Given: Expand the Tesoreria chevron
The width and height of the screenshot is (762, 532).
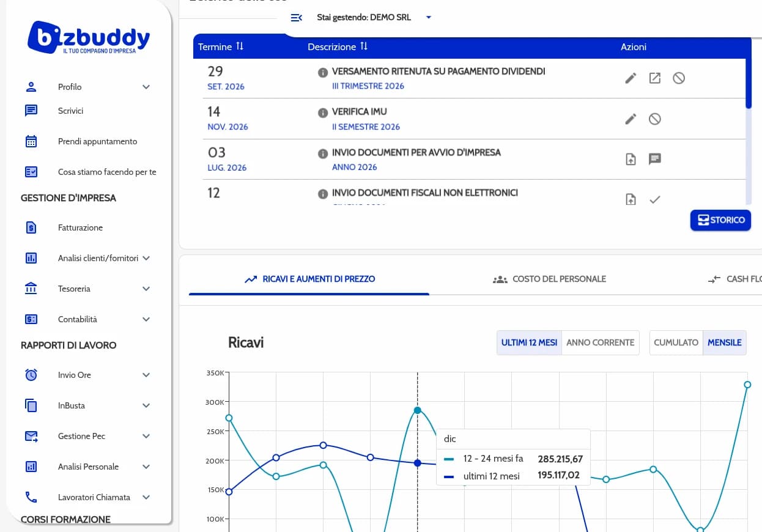Looking at the screenshot, I should [146, 289].
